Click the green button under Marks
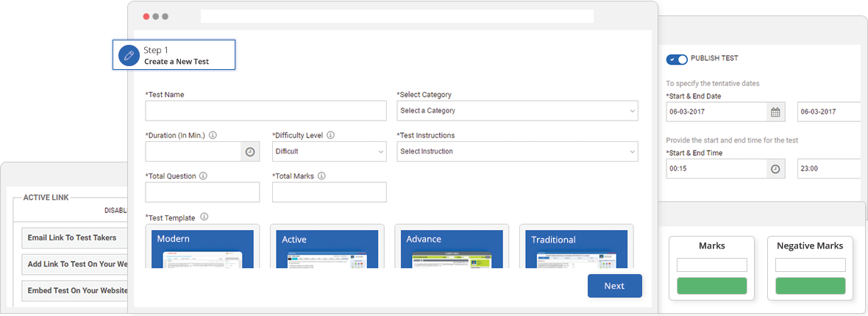This screenshot has height=316, width=868. 712,286
